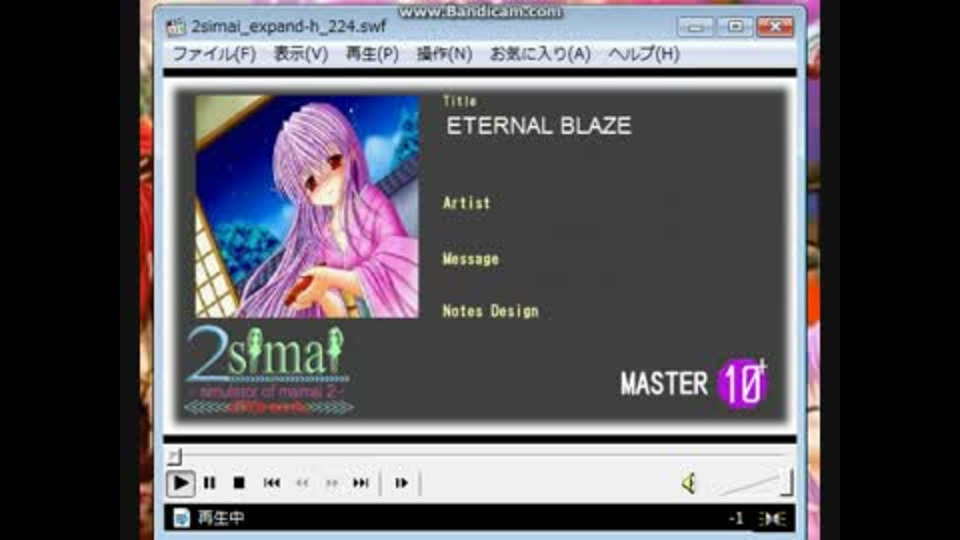Open the 再生(P) menu
960x540 pixels.
[x=372, y=54]
